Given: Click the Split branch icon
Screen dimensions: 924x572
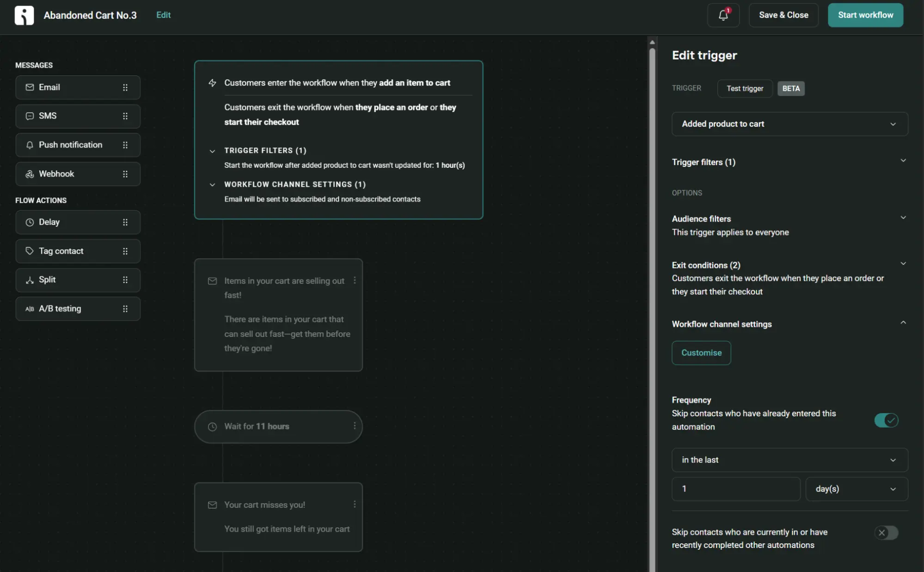Looking at the screenshot, I should point(30,280).
